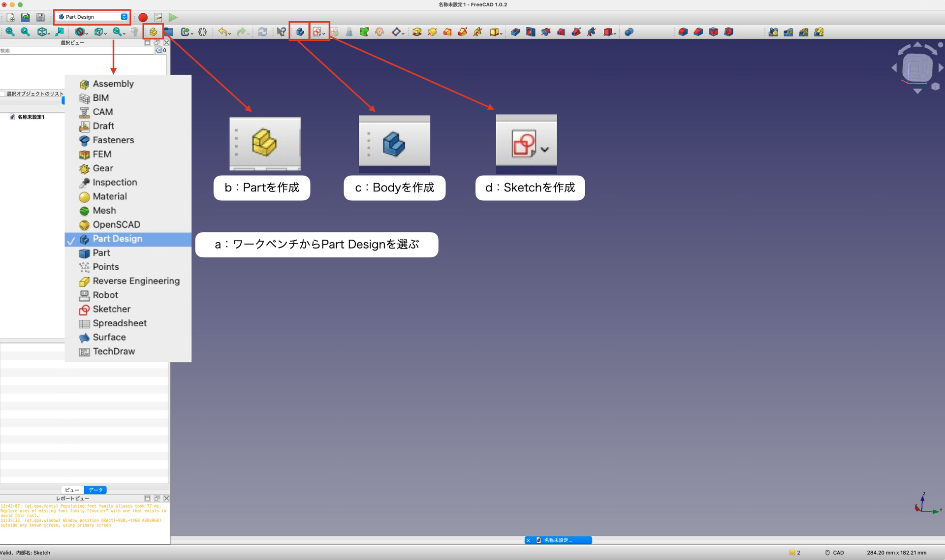
Task: Click the Chamfer tool
Action: (x=698, y=32)
